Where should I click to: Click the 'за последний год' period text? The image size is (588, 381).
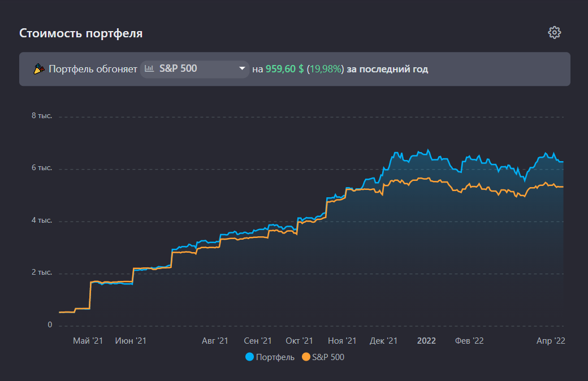click(x=387, y=69)
